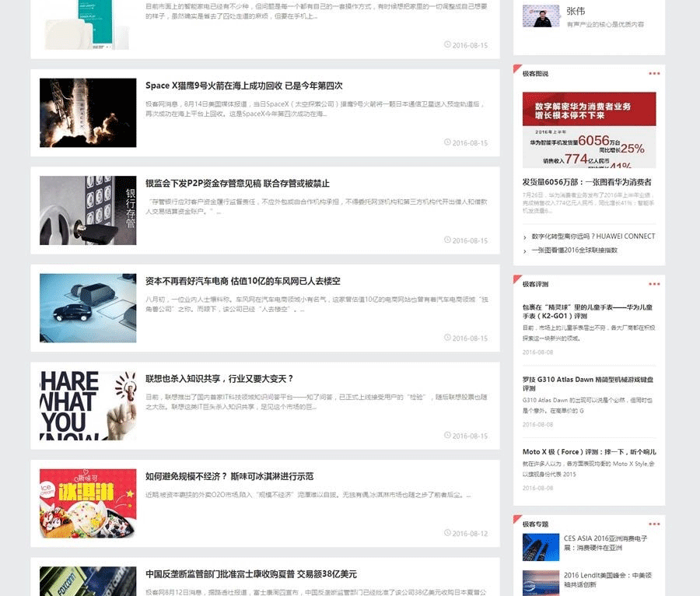700x596 pixels.
Task: Open 银行存管 safe thumbnail image
Action: tap(88, 210)
